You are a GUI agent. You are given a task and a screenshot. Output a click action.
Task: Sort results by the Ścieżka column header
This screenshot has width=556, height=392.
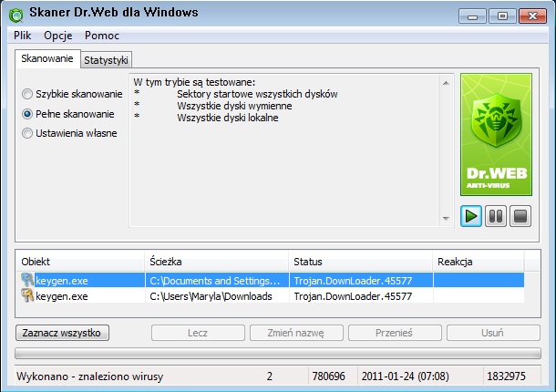click(217, 262)
